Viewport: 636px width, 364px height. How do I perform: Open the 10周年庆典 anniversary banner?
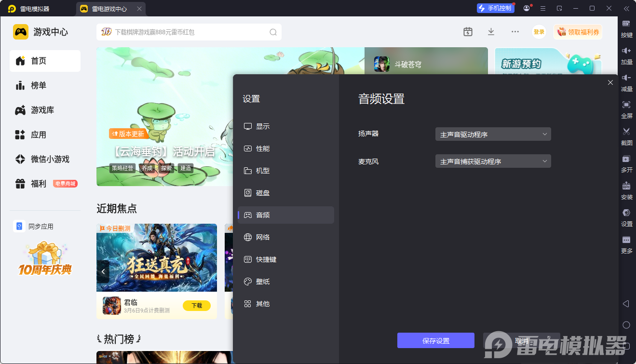[x=45, y=258]
